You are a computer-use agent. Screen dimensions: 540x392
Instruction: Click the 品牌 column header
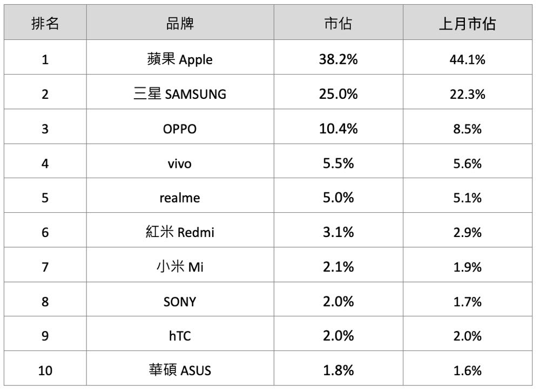pyautogui.click(x=179, y=24)
